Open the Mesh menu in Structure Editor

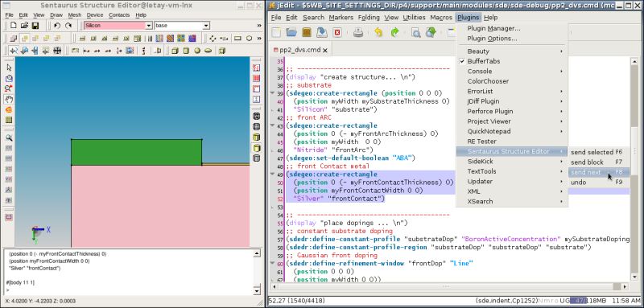point(74,14)
